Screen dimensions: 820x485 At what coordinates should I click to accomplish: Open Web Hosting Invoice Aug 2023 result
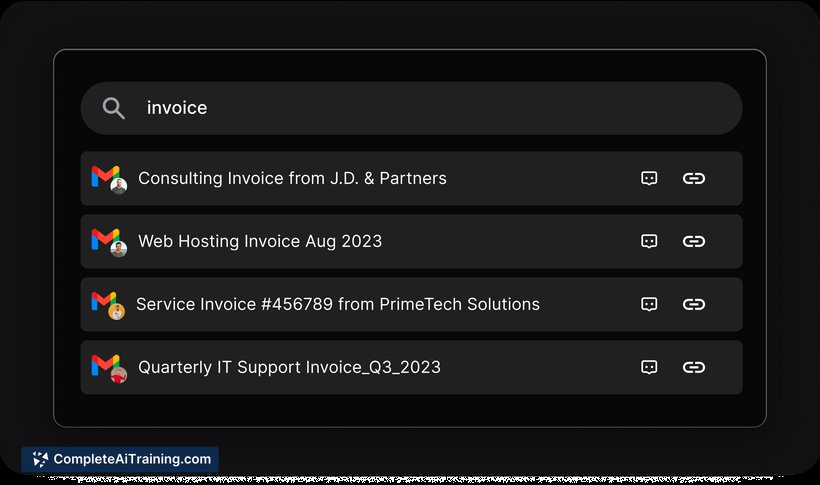click(411, 241)
